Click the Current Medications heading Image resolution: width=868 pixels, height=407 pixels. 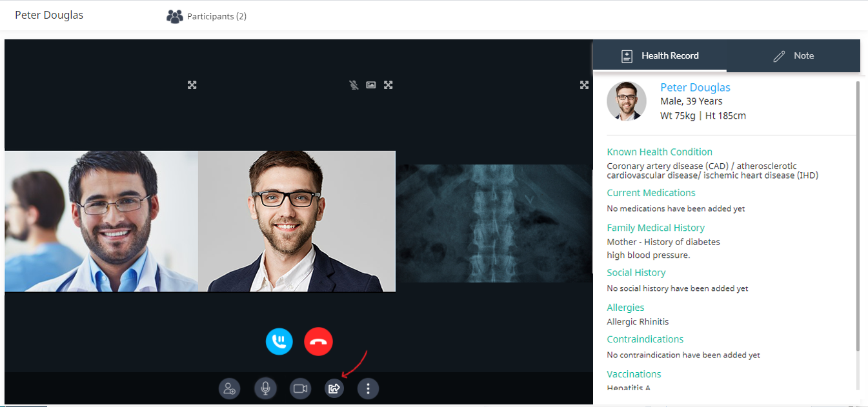[x=651, y=193]
